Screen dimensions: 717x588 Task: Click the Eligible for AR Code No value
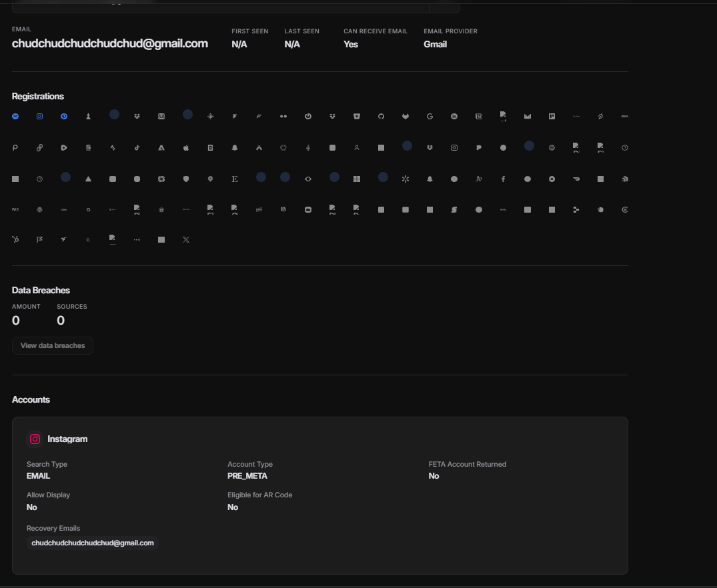[233, 507]
